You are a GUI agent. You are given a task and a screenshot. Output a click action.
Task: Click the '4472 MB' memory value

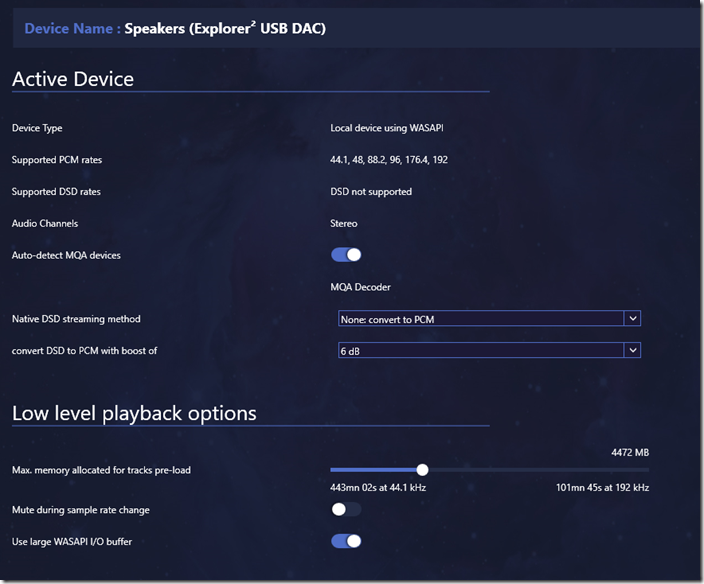pos(630,452)
